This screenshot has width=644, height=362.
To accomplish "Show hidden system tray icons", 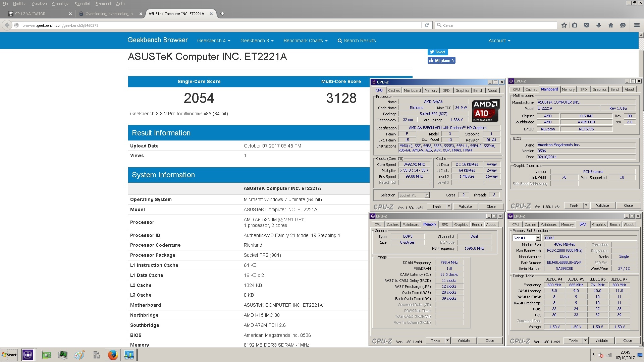I will pyautogui.click(x=593, y=355).
